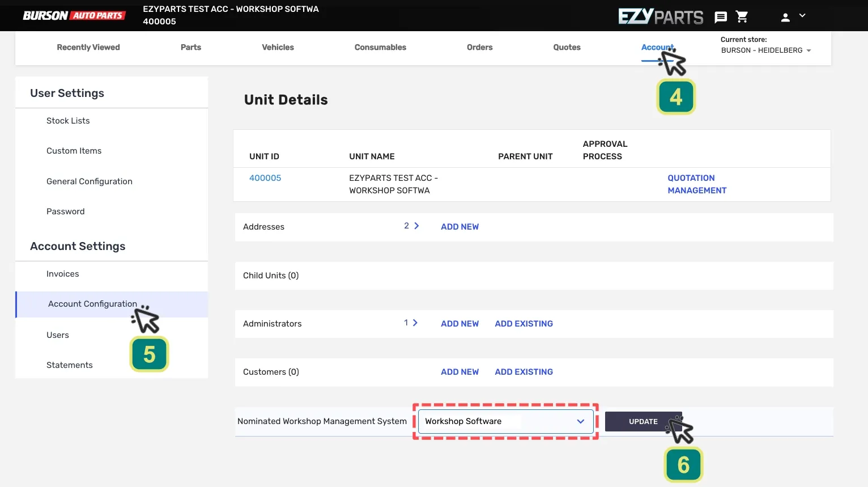Screen dimensions: 868x487
Task: Open the shopping cart icon
Action: 742,17
